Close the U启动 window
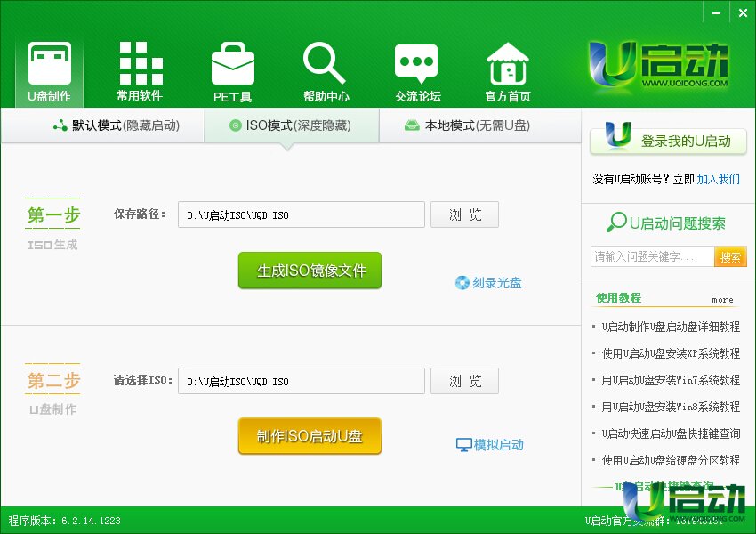The height and width of the screenshot is (534, 756). [x=743, y=13]
